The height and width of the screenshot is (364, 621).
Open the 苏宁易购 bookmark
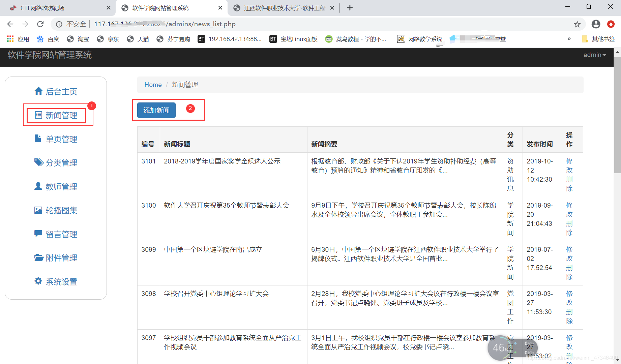(173, 39)
